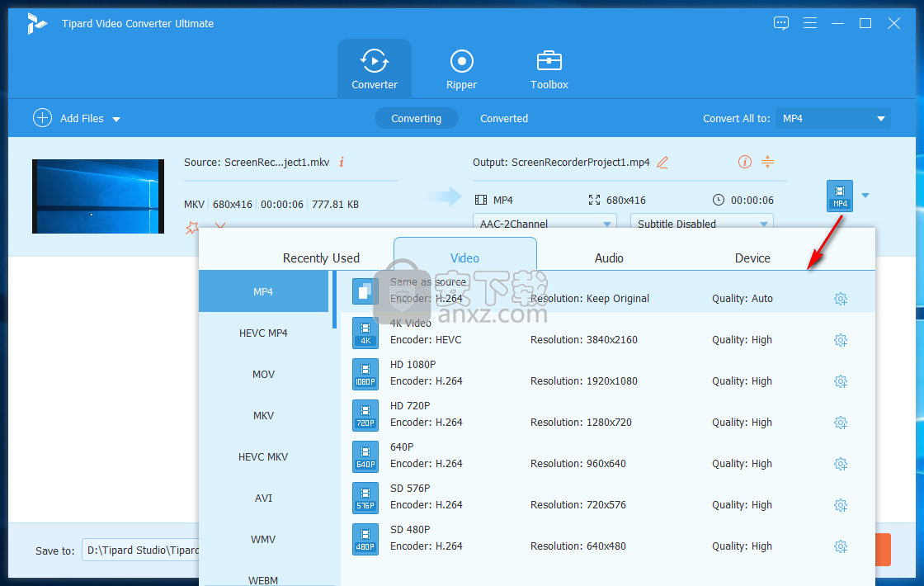Choose AVI in the format list
The image size is (924, 586).
point(263,499)
